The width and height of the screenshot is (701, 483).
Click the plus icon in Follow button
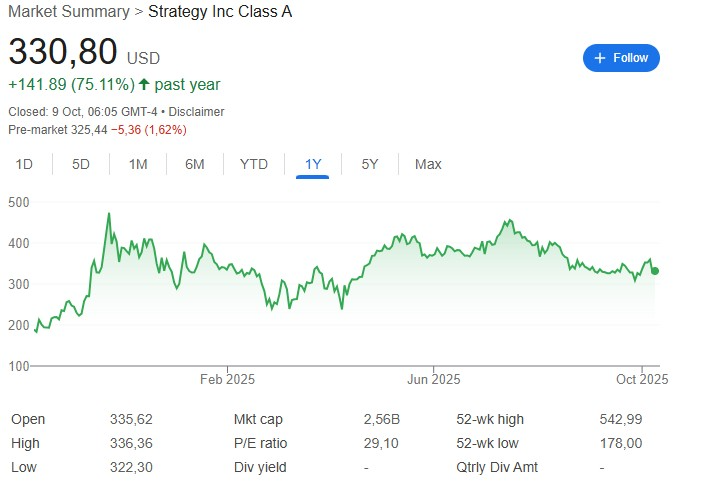(600, 58)
